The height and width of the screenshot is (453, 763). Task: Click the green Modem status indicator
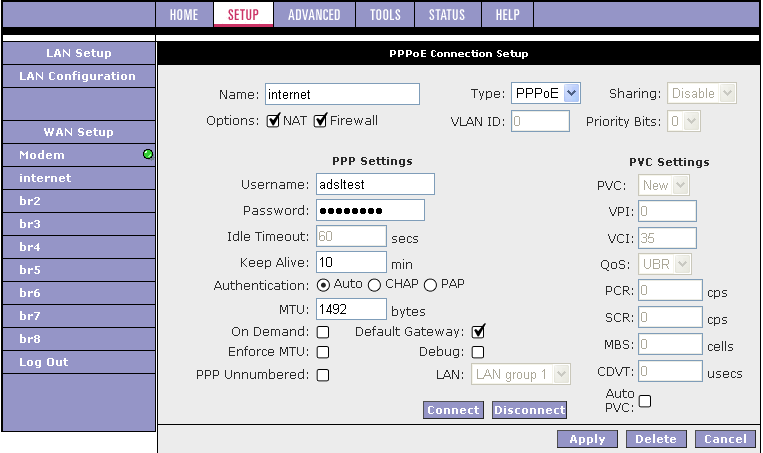pos(148,155)
